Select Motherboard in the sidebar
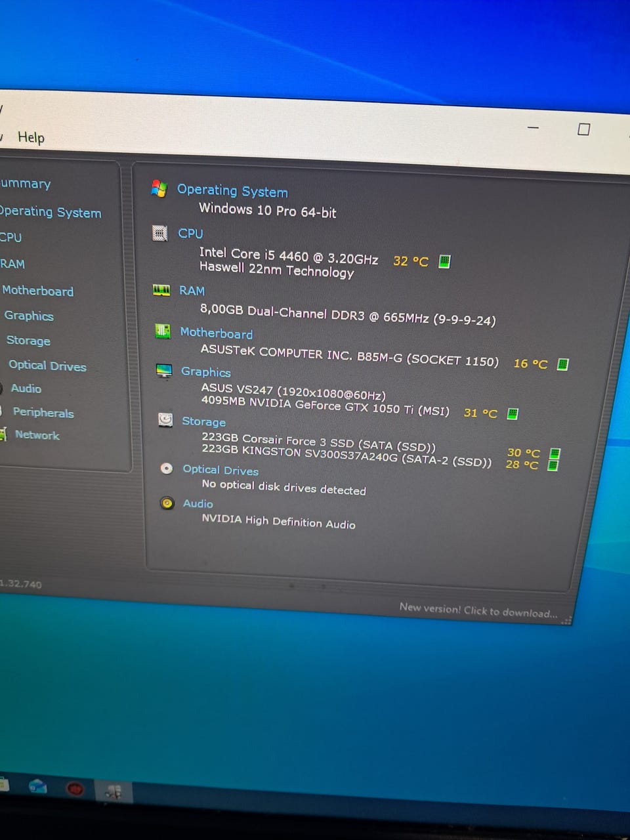Image resolution: width=630 pixels, height=840 pixels. 37,290
